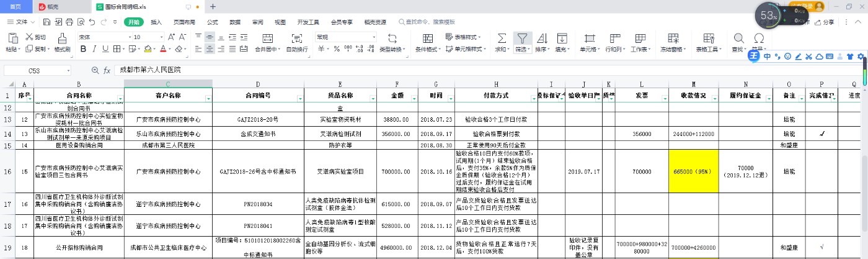
Task: Click 表格样式 table style button
Action: click(x=464, y=37)
